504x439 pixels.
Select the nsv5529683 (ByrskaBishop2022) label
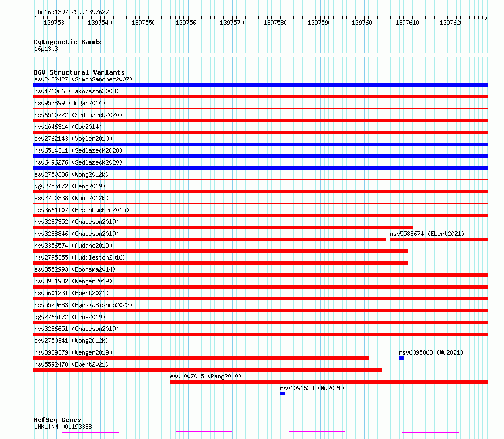point(83,305)
